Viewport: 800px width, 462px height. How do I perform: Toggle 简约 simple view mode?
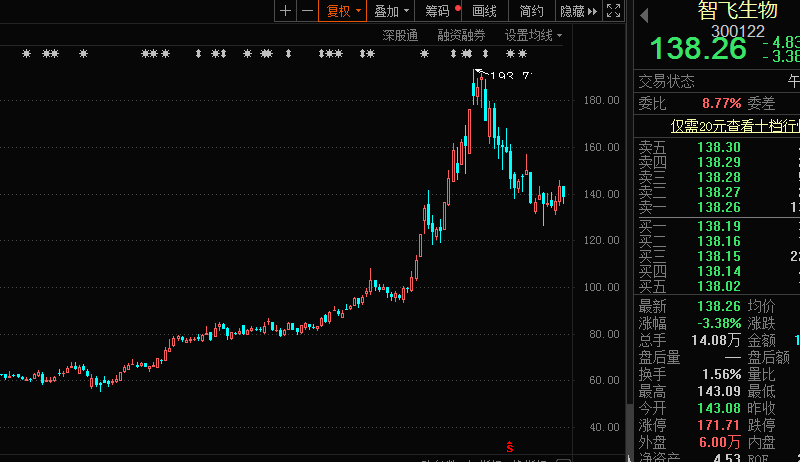click(x=532, y=11)
